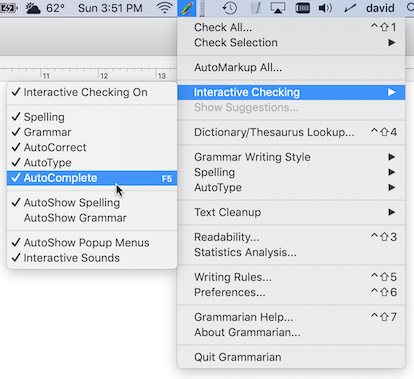Enable AutoShow Grammar option
This screenshot has height=379, width=414.
tap(92, 218)
